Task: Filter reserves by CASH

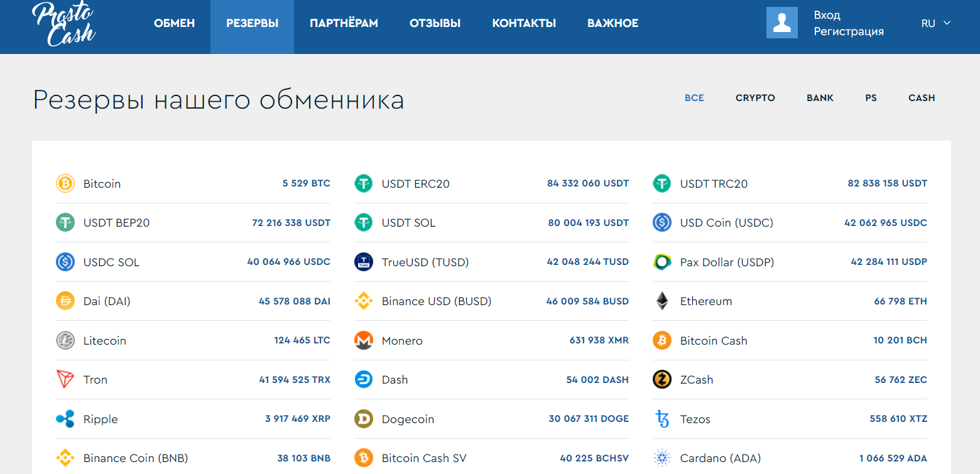Action: click(x=922, y=98)
